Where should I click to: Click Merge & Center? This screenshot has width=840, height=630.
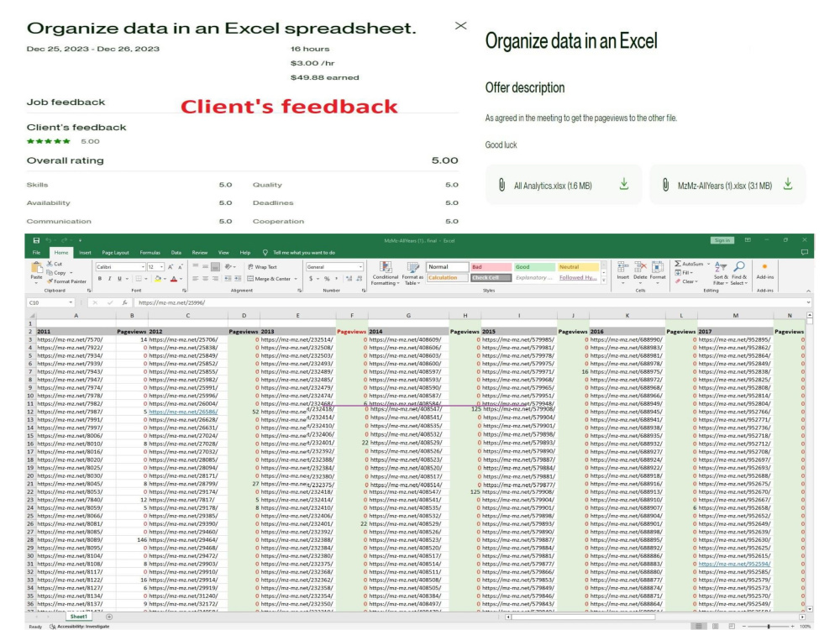pyautogui.click(x=269, y=279)
